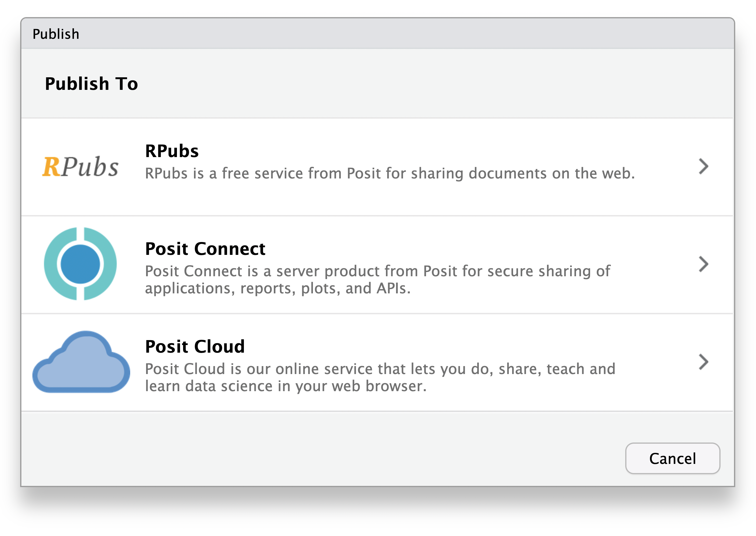Click the Posit Cloud online service description

coord(380,377)
